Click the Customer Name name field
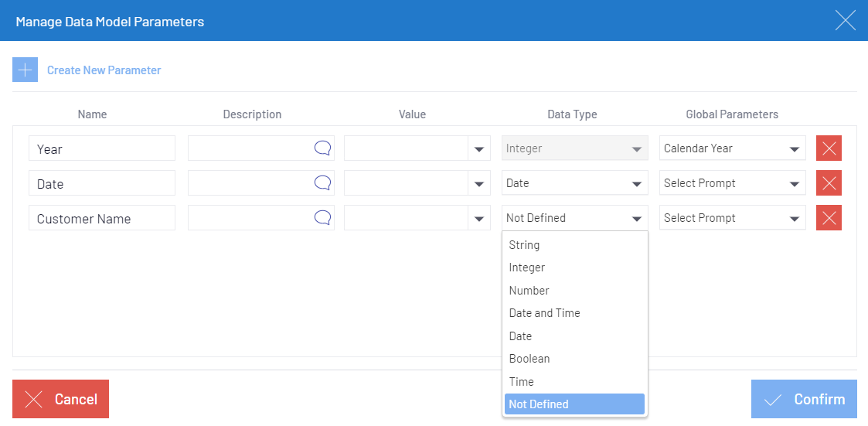The image size is (868, 426). click(102, 219)
